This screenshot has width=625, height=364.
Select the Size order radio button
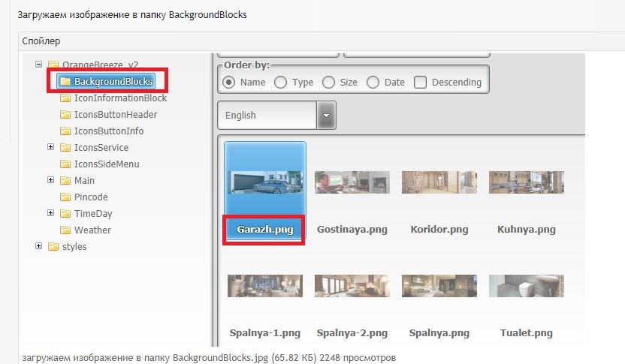(329, 83)
